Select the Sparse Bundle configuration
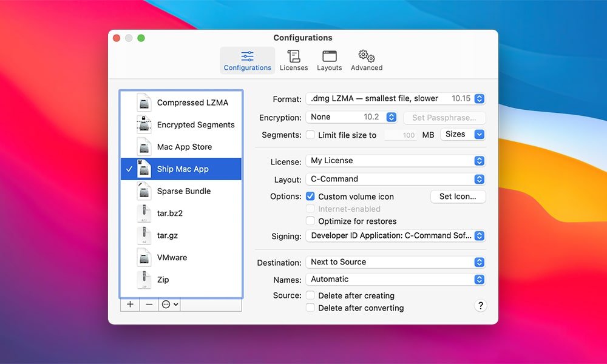 [183, 191]
